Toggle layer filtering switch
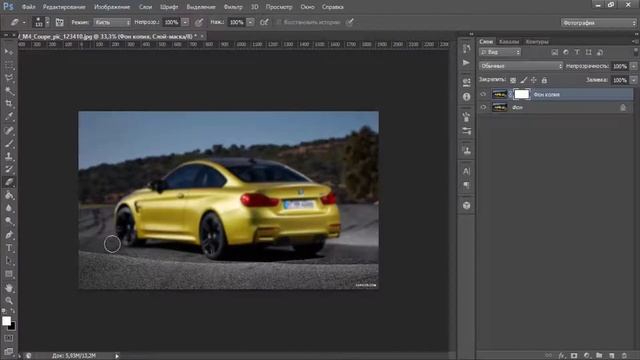The image size is (640, 360). pyautogui.click(x=636, y=52)
